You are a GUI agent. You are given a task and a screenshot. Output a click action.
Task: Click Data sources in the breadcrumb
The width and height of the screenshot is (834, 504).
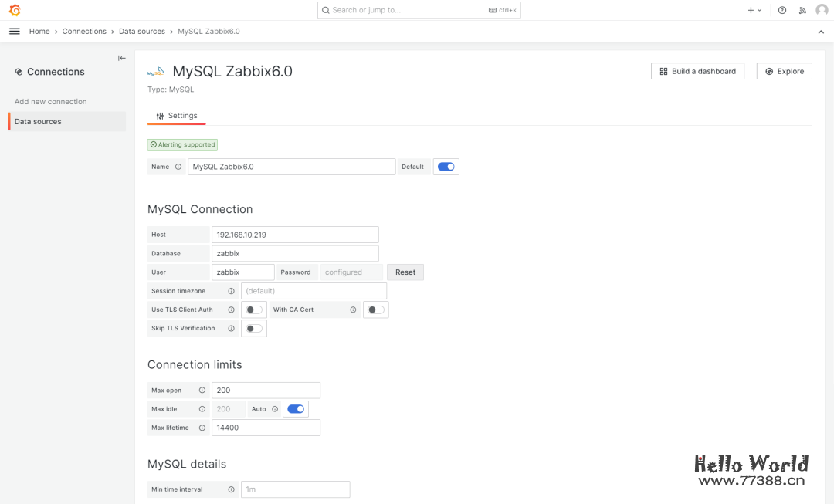tap(142, 31)
